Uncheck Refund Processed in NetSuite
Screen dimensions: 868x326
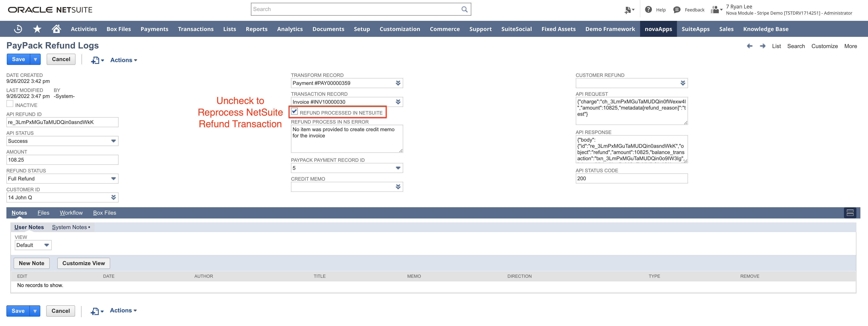point(294,112)
